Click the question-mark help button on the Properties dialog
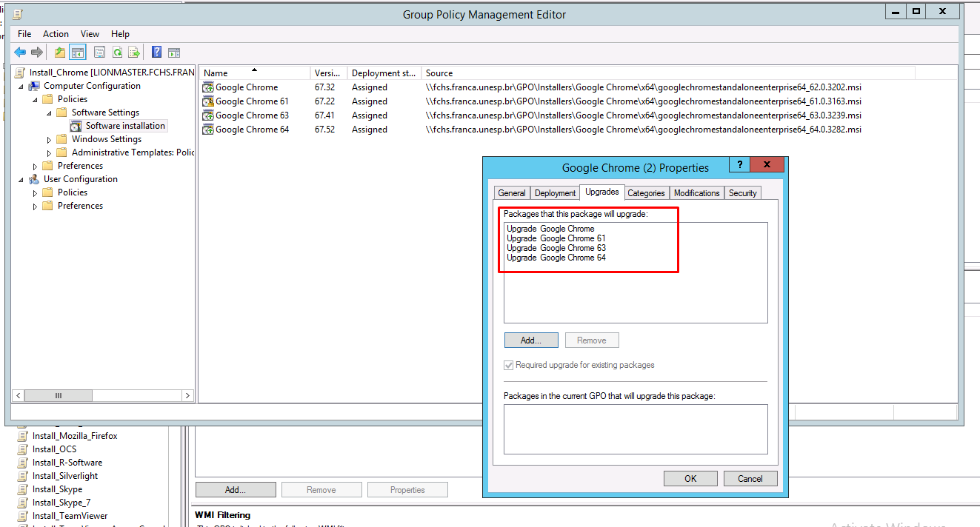This screenshot has width=980, height=527. (x=739, y=165)
